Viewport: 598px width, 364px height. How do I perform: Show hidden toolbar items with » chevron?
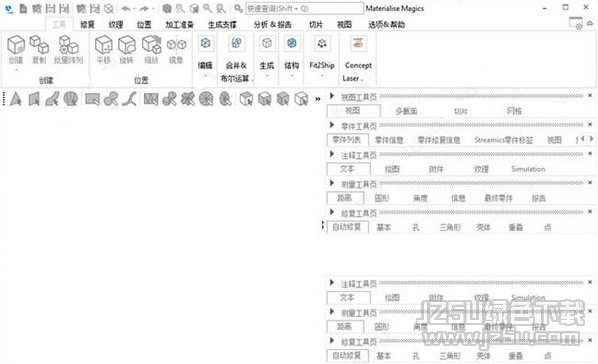[x=318, y=99]
